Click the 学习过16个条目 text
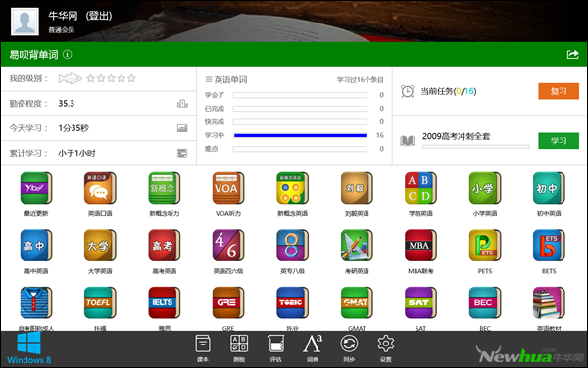 (x=360, y=80)
